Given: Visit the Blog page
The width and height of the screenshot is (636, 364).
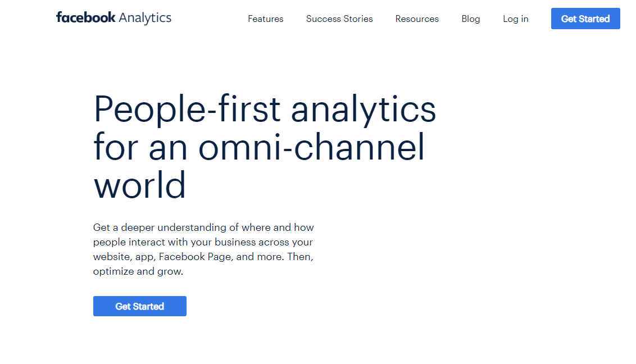Looking at the screenshot, I should (470, 19).
